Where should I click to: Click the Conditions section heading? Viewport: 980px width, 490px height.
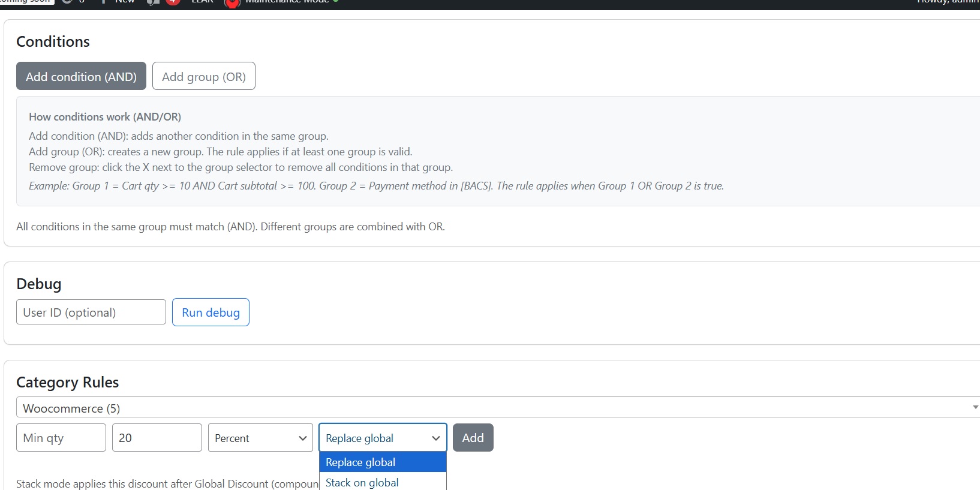pyautogui.click(x=53, y=41)
